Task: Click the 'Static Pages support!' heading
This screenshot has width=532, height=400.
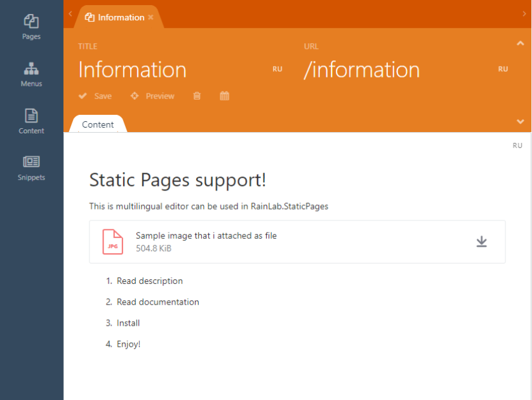Action: point(178,180)
